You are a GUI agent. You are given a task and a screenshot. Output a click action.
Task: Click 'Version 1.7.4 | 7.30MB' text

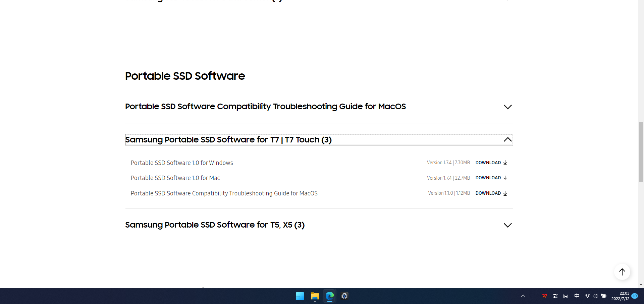point(448,163)
